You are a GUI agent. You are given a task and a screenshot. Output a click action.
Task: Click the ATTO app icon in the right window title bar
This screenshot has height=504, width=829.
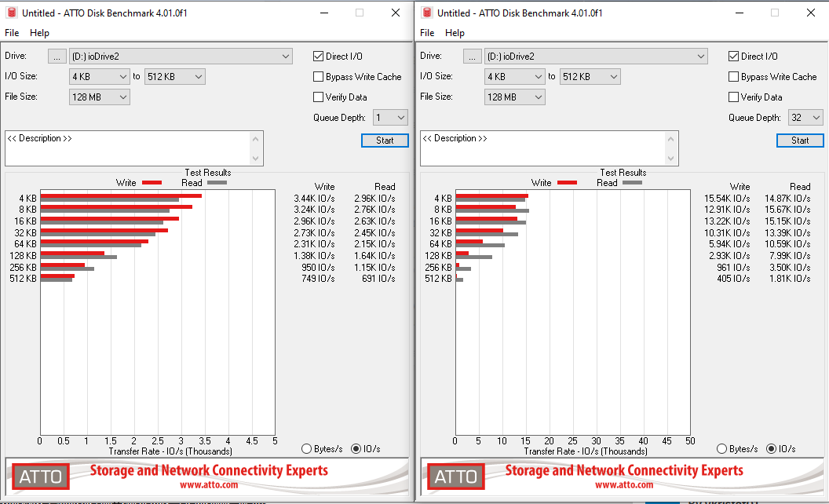point(427,13)
